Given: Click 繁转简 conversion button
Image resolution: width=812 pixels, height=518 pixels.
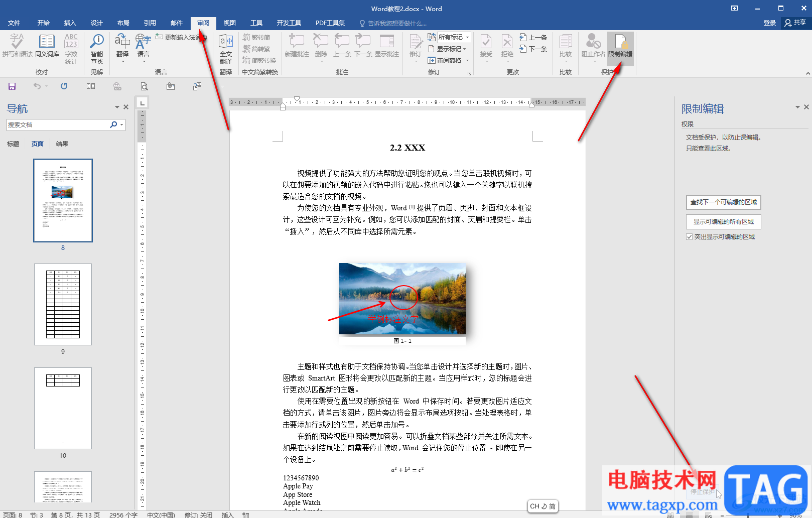Looking at the screenshot, I should point(256,37).
